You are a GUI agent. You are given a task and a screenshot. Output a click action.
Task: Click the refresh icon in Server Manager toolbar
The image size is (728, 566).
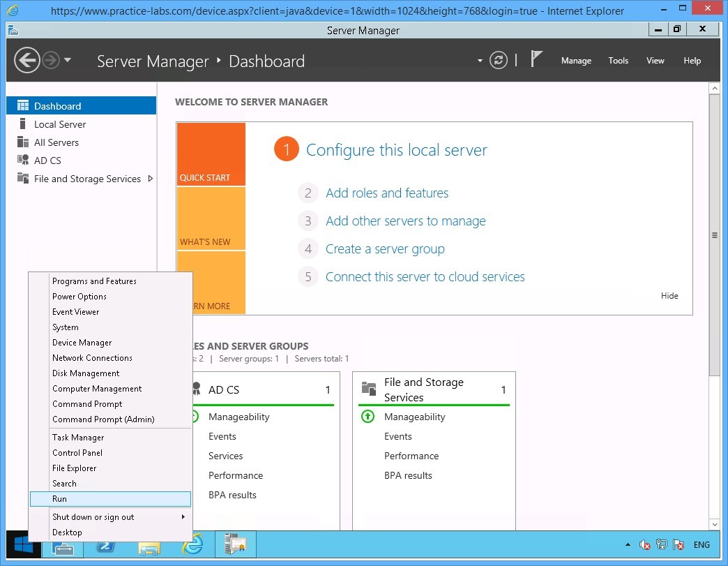coord(498,60)
